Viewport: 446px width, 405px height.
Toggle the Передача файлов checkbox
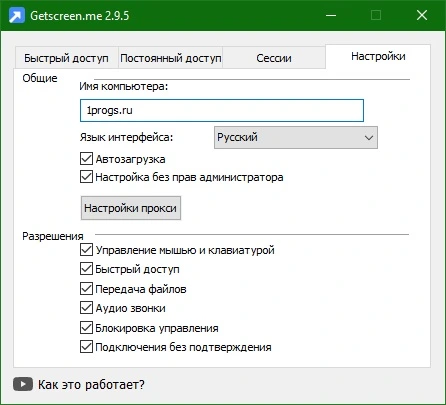tap(86, 289)
